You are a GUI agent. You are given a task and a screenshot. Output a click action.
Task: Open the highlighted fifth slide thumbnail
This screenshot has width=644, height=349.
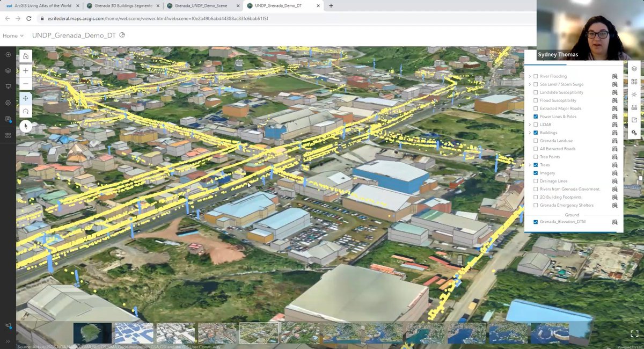[x=259, y=333]
